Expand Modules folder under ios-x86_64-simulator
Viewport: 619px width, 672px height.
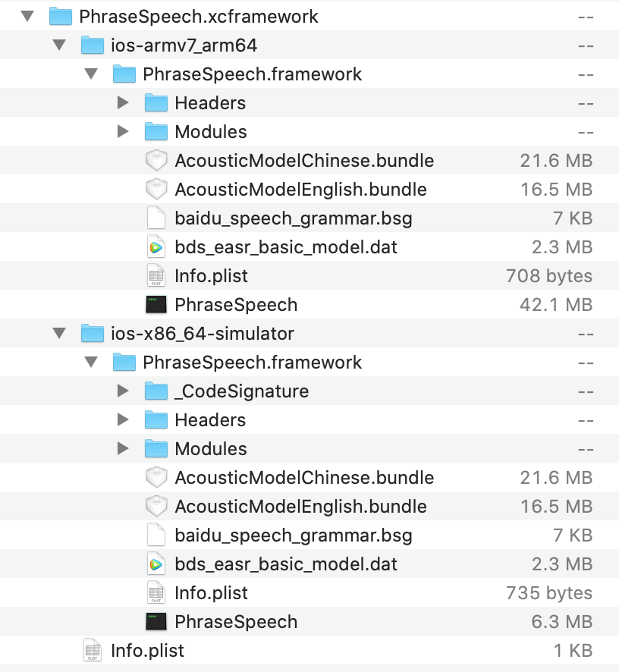pos(124,449)
